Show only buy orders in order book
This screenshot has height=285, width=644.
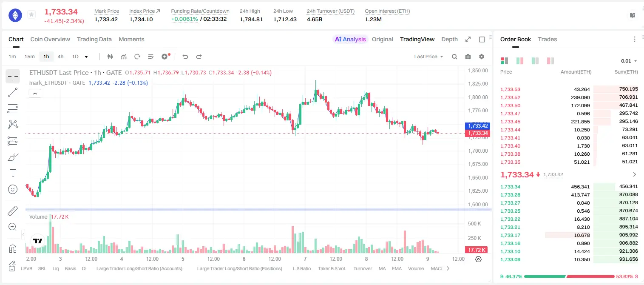pos(535,61)
